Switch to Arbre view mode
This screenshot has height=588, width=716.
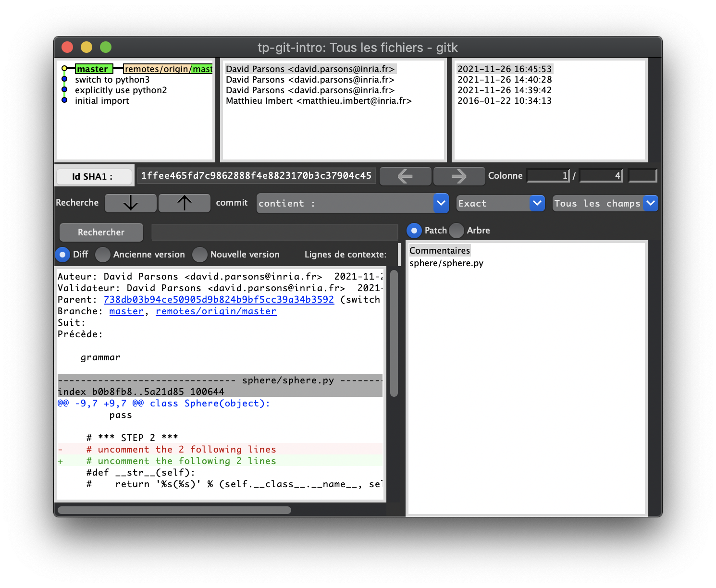click(457, 231)
